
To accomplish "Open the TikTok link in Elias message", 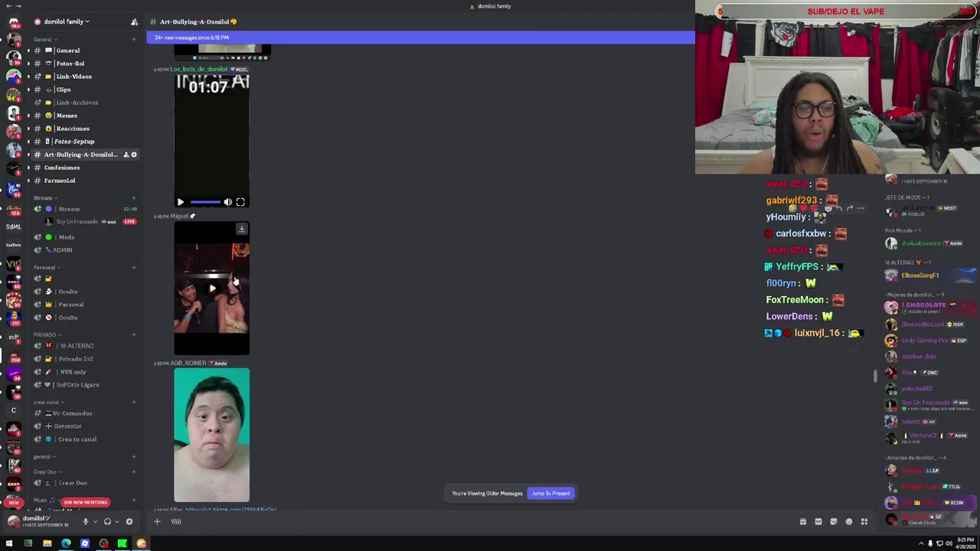I will [x=230, y=510].
